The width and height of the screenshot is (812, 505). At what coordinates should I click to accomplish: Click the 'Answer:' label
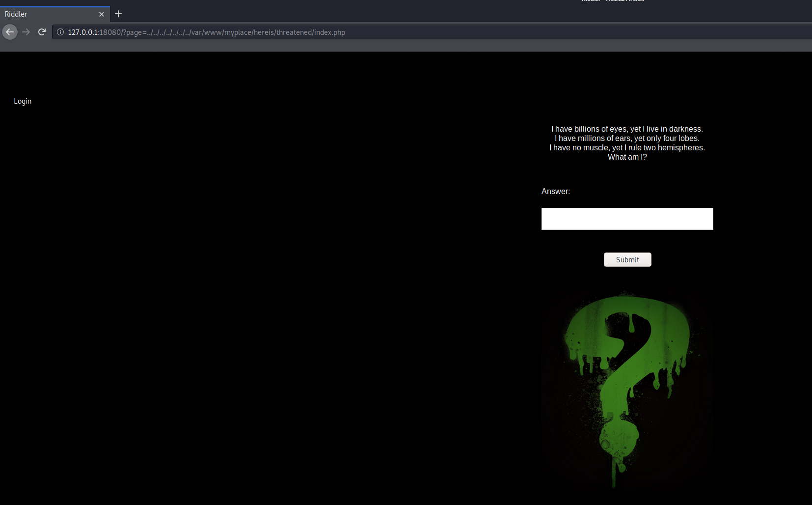click(x=555, y=191)
